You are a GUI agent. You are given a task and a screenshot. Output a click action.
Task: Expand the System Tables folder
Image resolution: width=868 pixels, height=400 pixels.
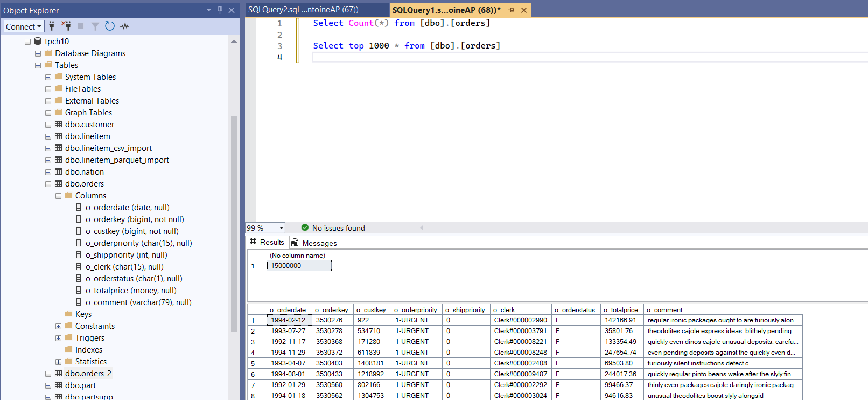click(48, 77)
